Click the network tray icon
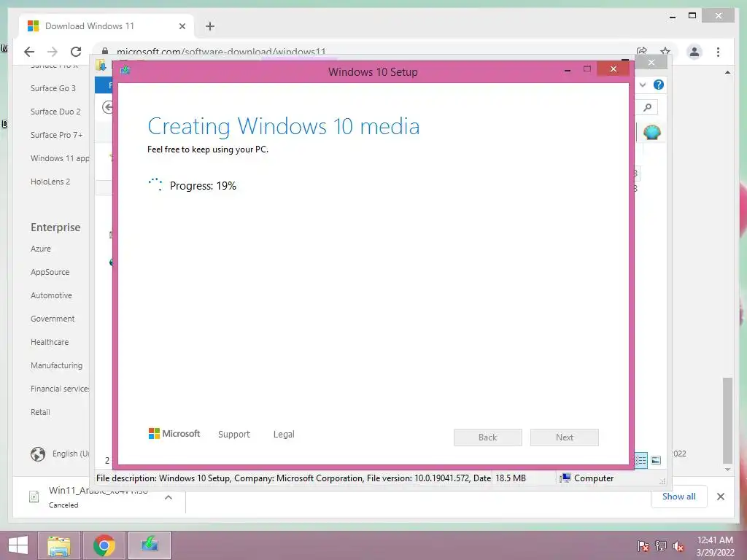The image size is (747, 560). coord(661,545)
